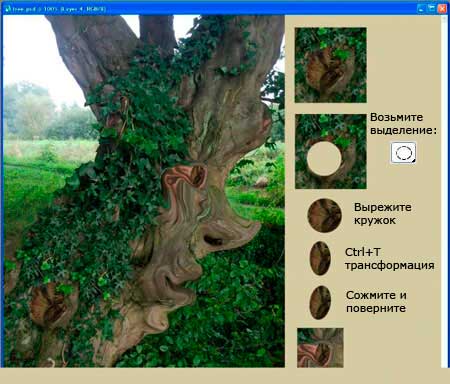Screen dimensions: 450x384
Task: Click the 'Сожмите и поверните' text
Action: tap(376, 302)
